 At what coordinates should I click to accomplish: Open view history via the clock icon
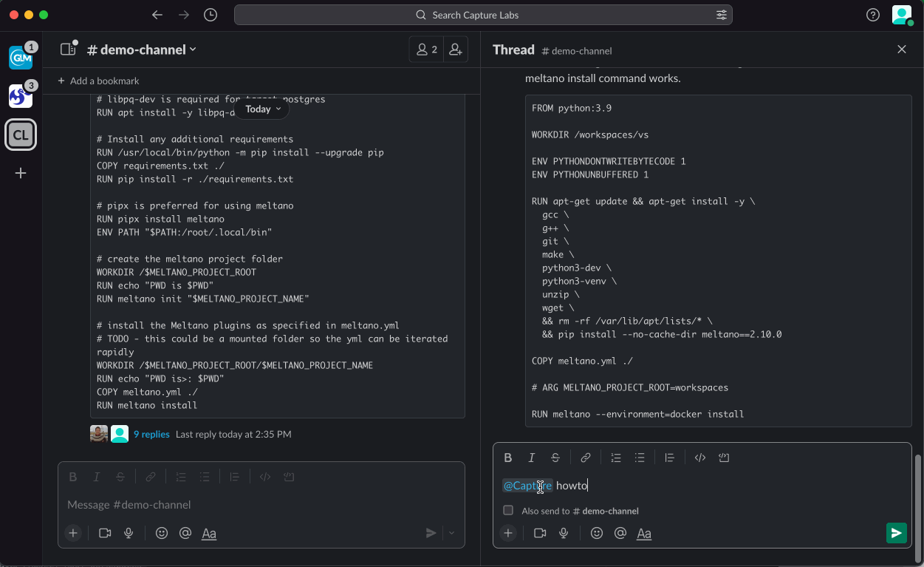[x=211, y=14]
